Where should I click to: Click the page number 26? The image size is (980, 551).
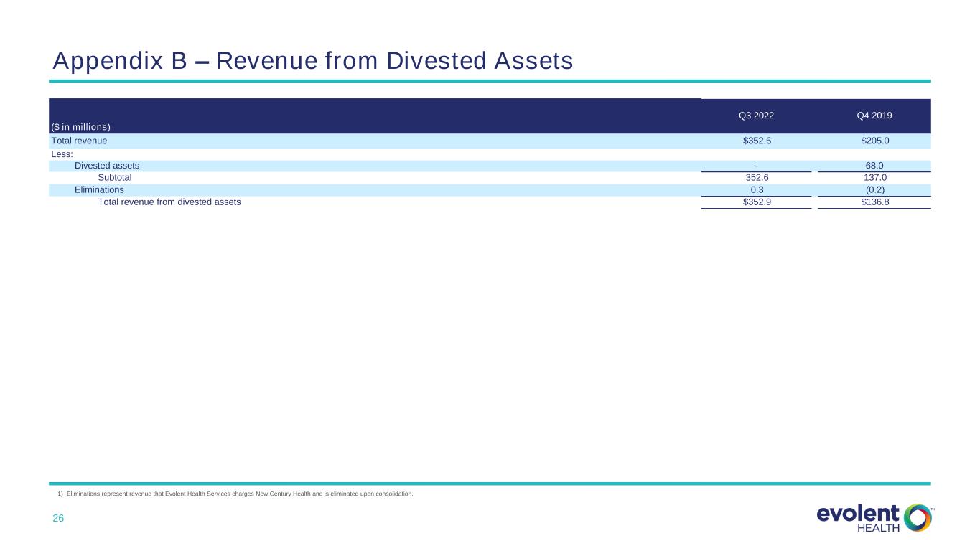point(58,518)
